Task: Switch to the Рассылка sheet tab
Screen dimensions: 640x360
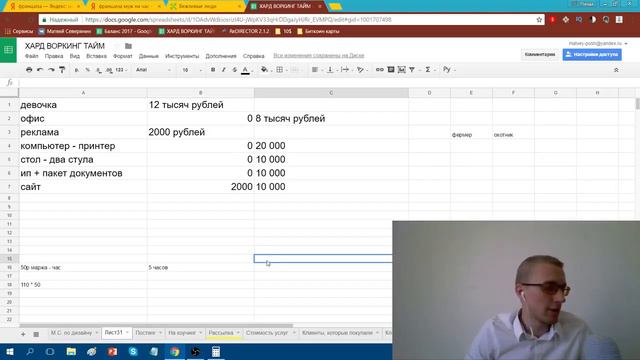Action: 221,333
